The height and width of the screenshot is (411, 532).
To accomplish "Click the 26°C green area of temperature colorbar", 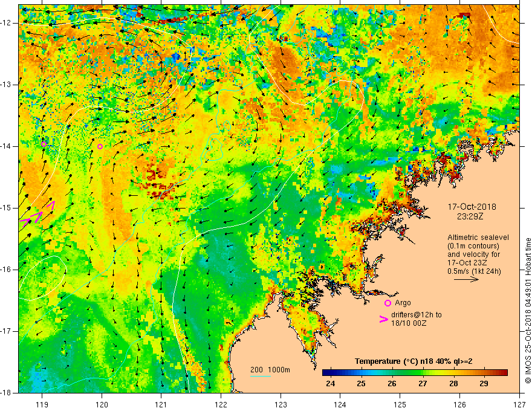I will pyautogui.click(x=392, y=373).
